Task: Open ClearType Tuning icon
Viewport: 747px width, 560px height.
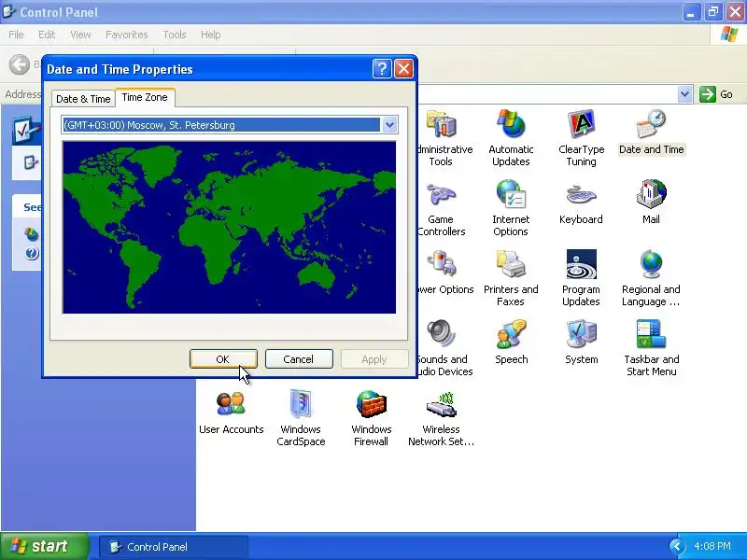Action: (581, 125)
